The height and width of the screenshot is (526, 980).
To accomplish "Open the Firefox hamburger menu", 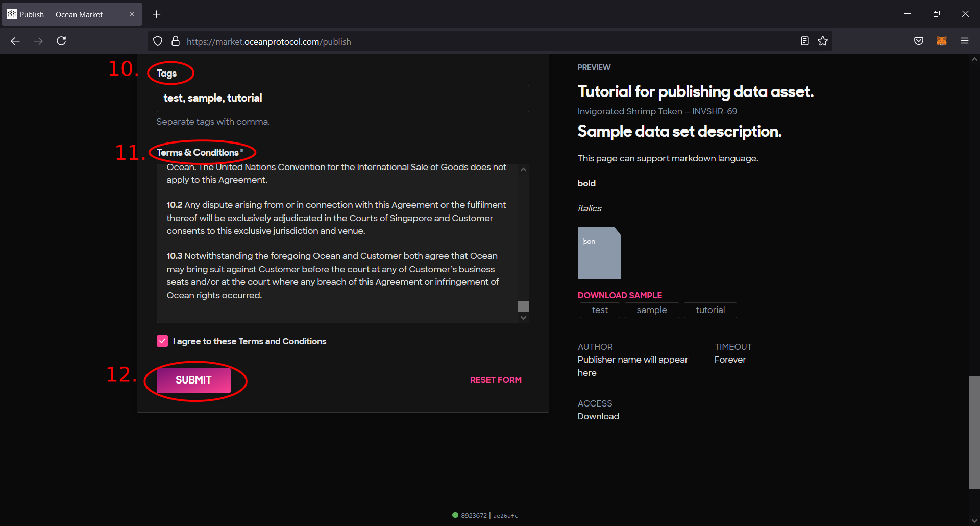I will tap(965, 41).
